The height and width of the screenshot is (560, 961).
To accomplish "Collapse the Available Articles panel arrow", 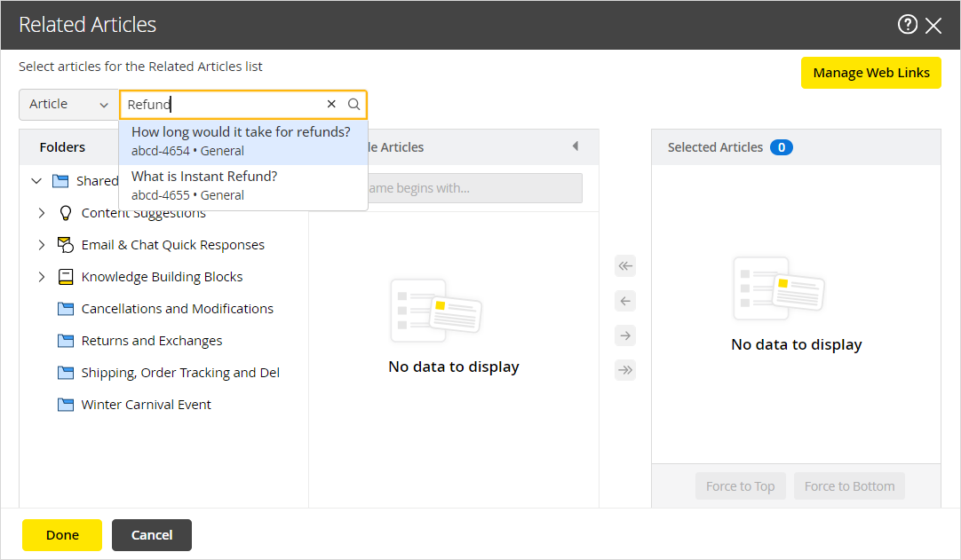I will 575,146.
